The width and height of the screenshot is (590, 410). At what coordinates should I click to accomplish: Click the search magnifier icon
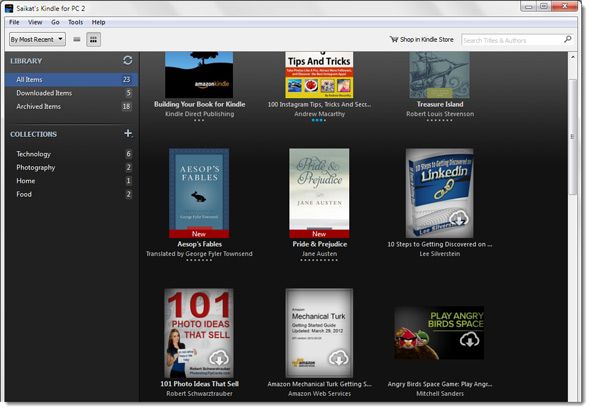point(567,39)
